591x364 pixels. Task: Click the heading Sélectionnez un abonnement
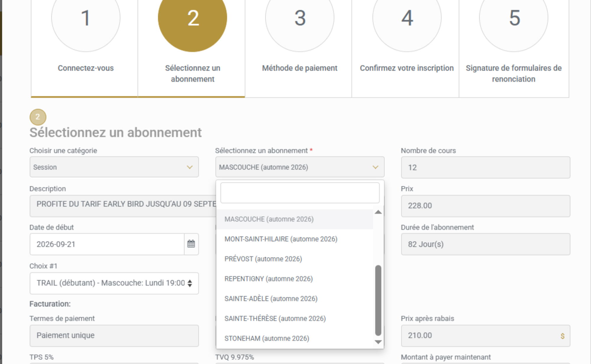coord(116,133)
